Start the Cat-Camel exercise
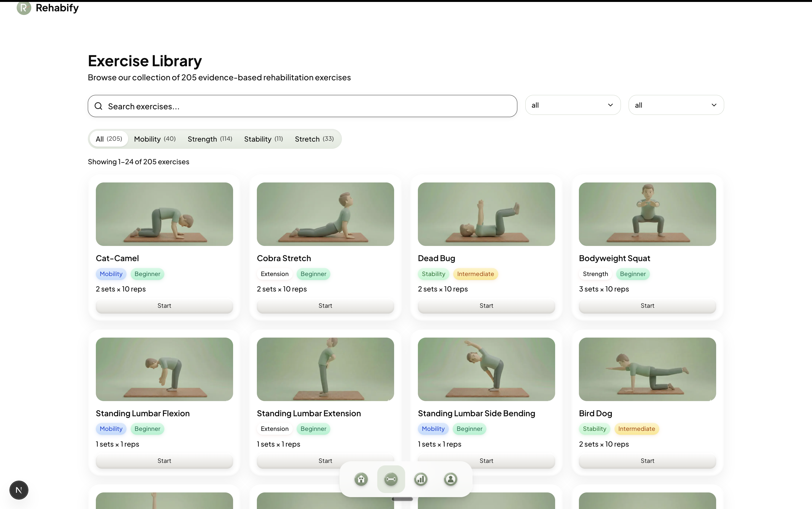This screenshot has width=812, height=509. tap(164, 306)
